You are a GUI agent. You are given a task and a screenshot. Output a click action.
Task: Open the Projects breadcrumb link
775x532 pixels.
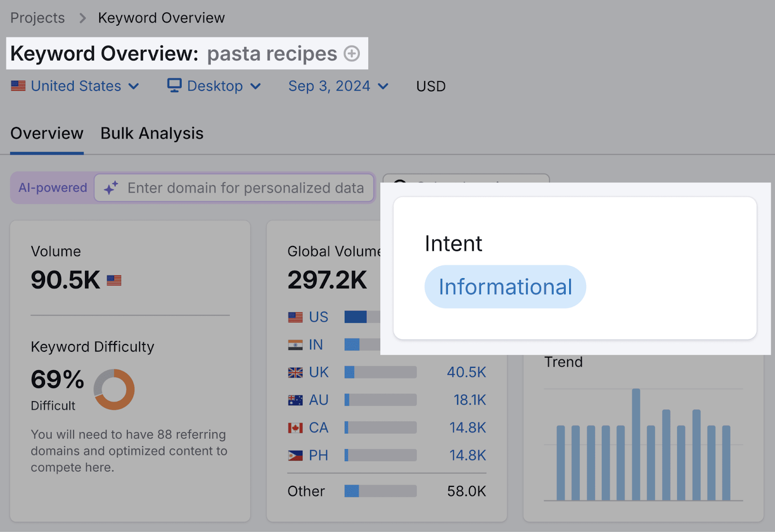click(x=37, y=17)
